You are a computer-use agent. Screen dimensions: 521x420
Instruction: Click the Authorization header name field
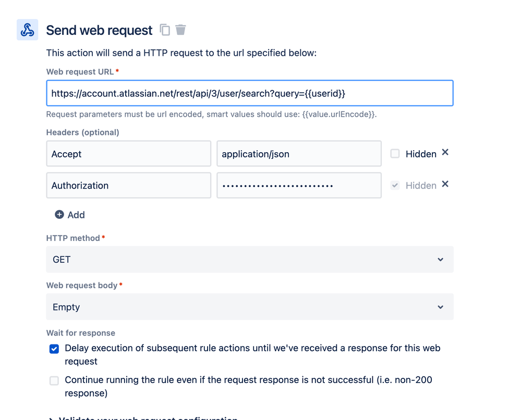click(x=128, y=186)
